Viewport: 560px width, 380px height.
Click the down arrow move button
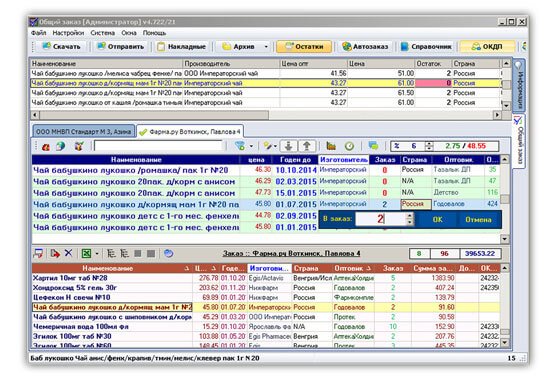(x=288, y=146)
